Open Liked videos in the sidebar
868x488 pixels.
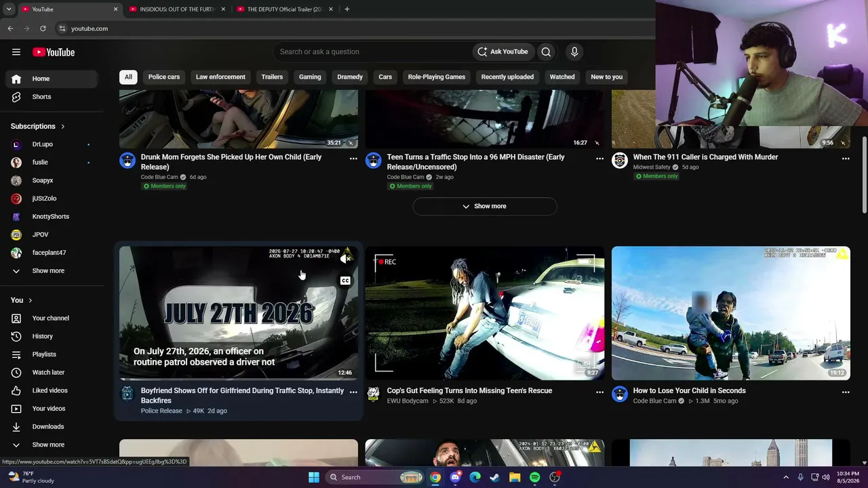(x=52, y=390)
